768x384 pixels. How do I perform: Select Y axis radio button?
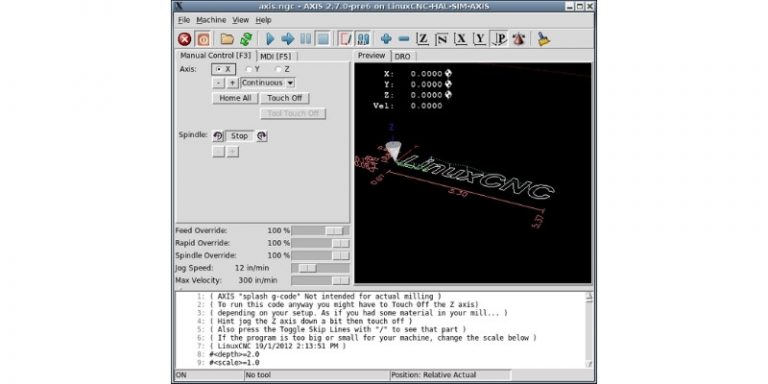pyautogui.click(x=253, y=70)
